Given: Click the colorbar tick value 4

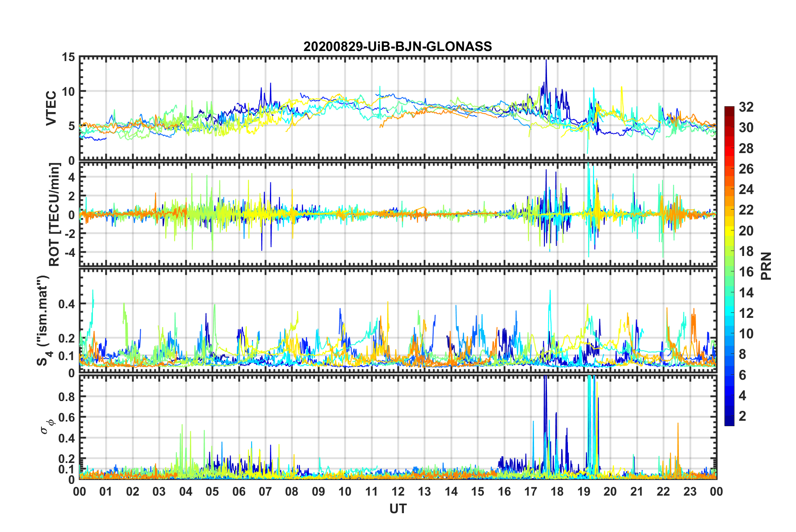Looking at the screenshot, I should (x=742, y=396).
